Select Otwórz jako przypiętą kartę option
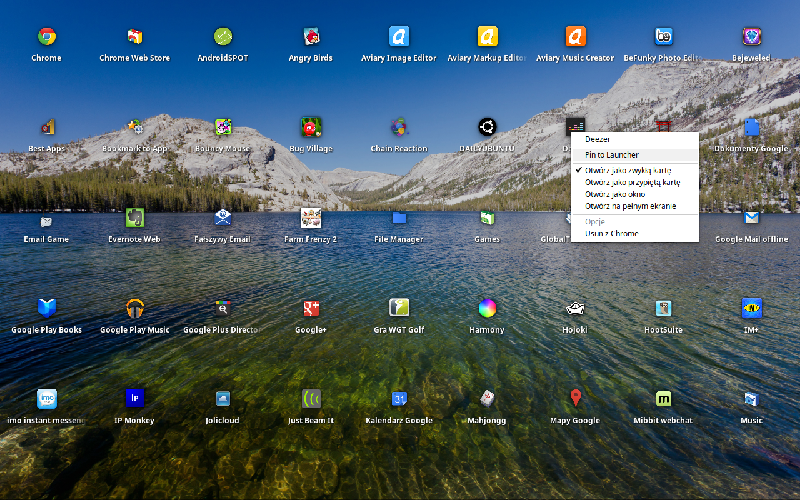800x500 pixels. 635,182
